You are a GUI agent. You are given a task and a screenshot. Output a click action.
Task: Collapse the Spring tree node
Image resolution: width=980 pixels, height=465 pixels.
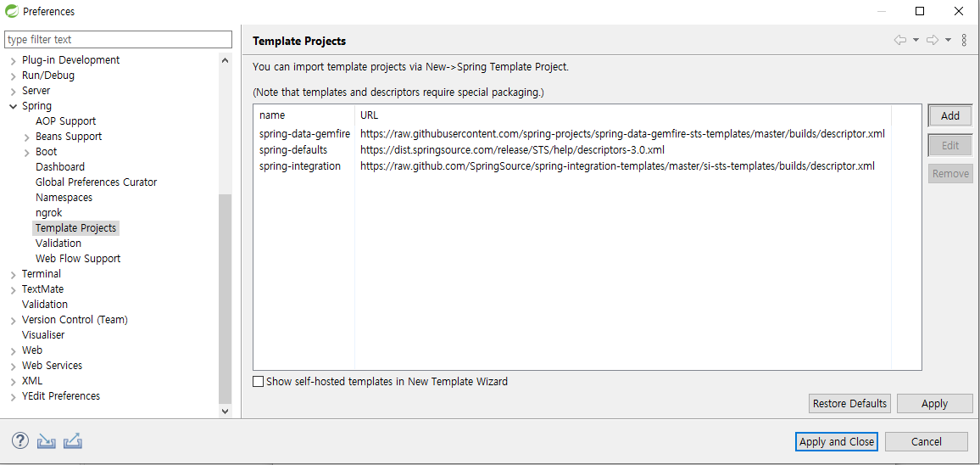pos(13,106)
